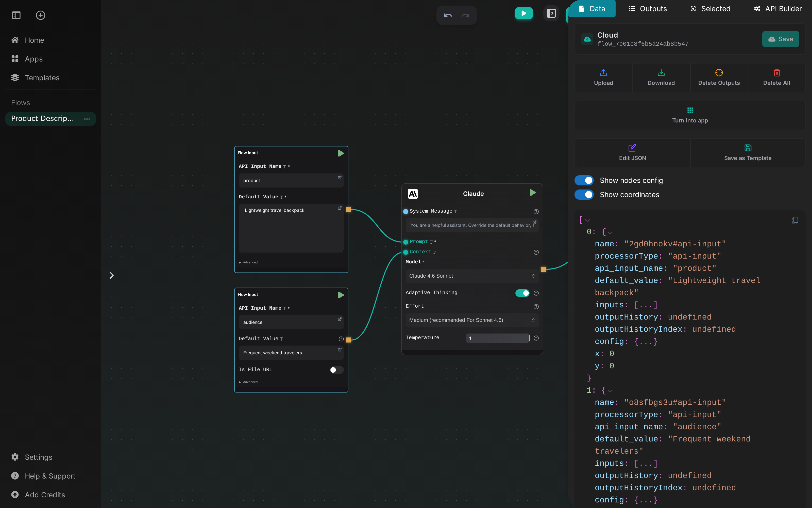
Task: Expand editor for System Message field
Action: coord(534,222)
